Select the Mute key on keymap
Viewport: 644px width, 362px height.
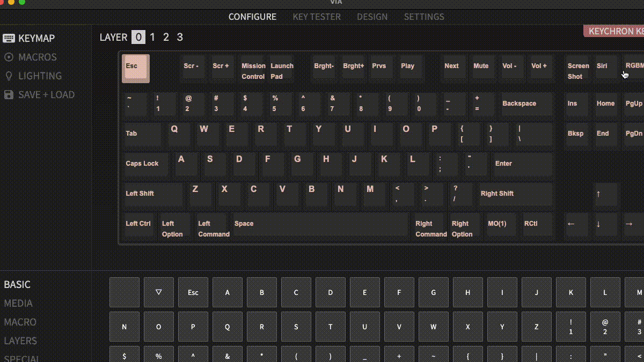coord(485,68)
